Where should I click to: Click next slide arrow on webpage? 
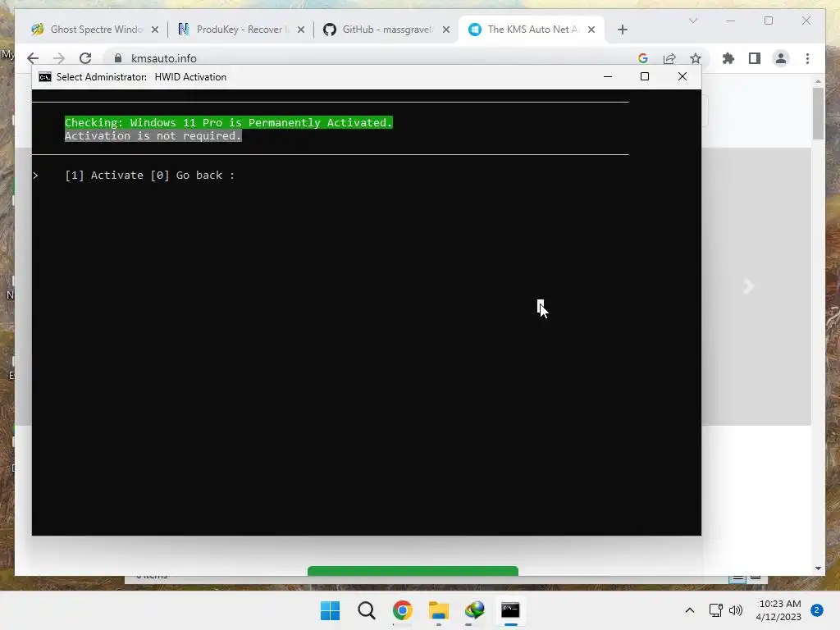click(748, 286)
